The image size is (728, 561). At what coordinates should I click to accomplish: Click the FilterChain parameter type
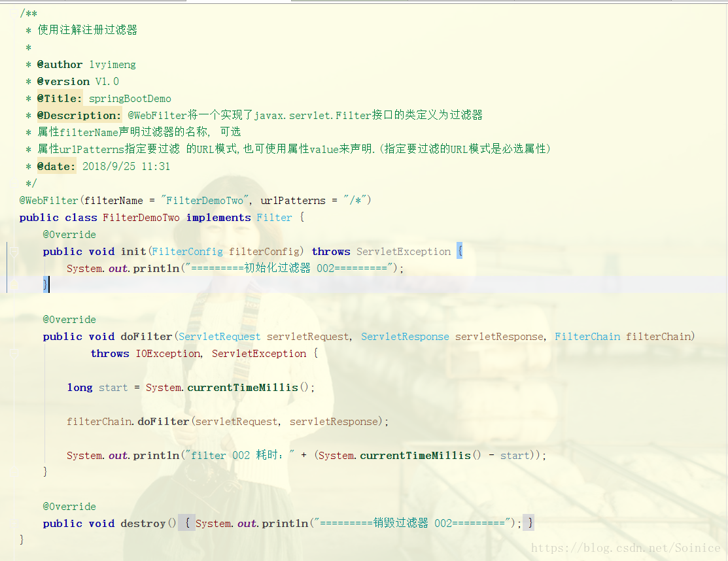(x=587, y=337)
